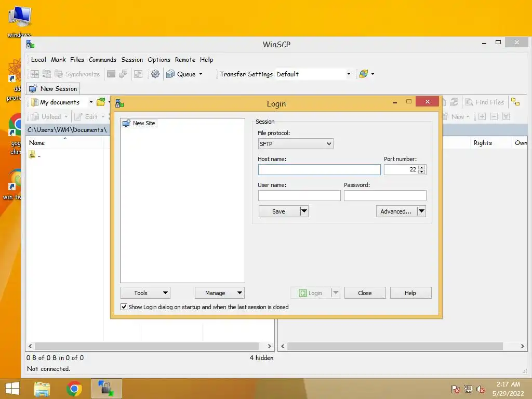Screen dimensions: 532x399
Task: Open the Commands menu
Action: coord(102,60)
